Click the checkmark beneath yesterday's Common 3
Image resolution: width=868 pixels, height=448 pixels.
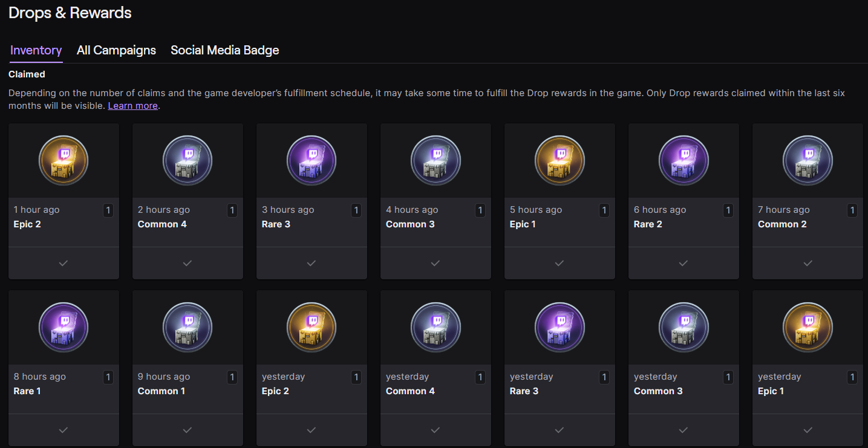tap(684, 430)
